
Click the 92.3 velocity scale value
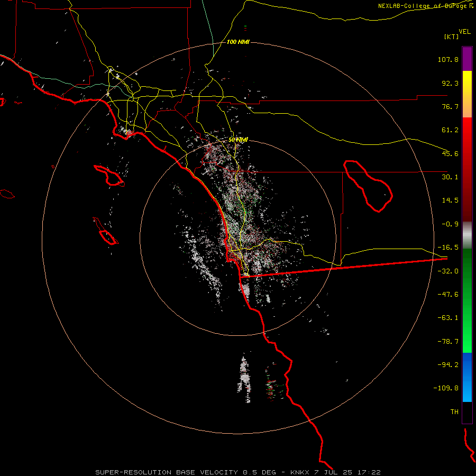pos(450,83)
